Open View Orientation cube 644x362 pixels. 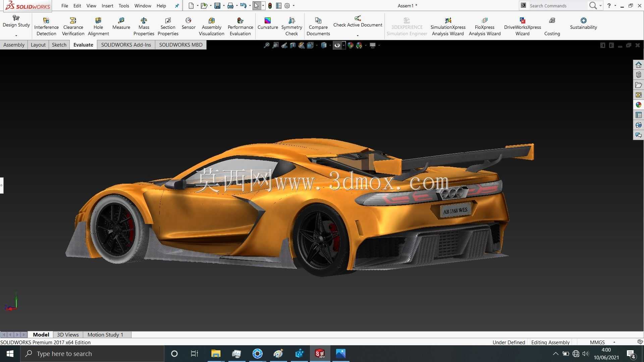click(310, 45)
